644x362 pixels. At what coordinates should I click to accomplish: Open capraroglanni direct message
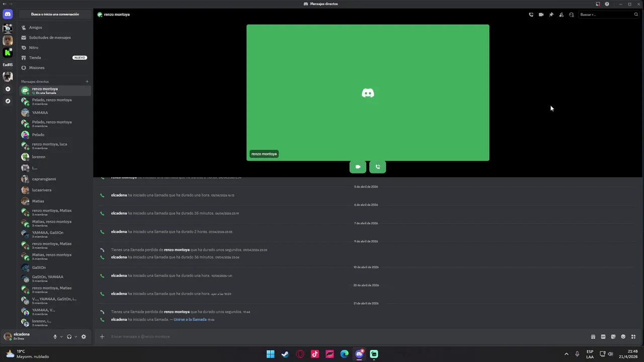point(55,179)
